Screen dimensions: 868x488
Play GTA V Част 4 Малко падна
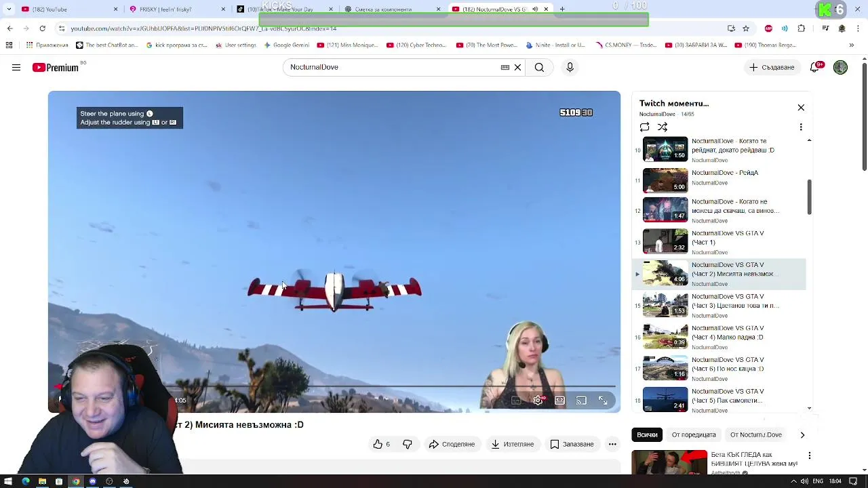tap(719, 337)
